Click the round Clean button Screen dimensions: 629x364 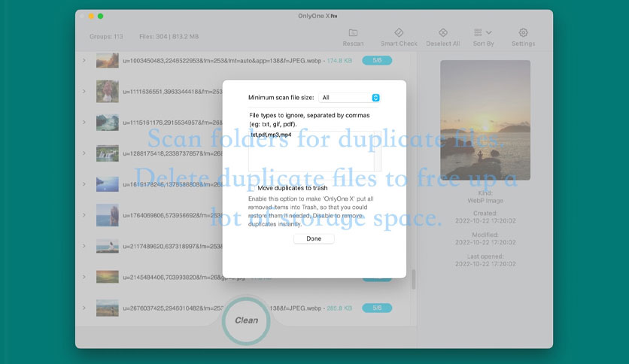click(246, 320)
